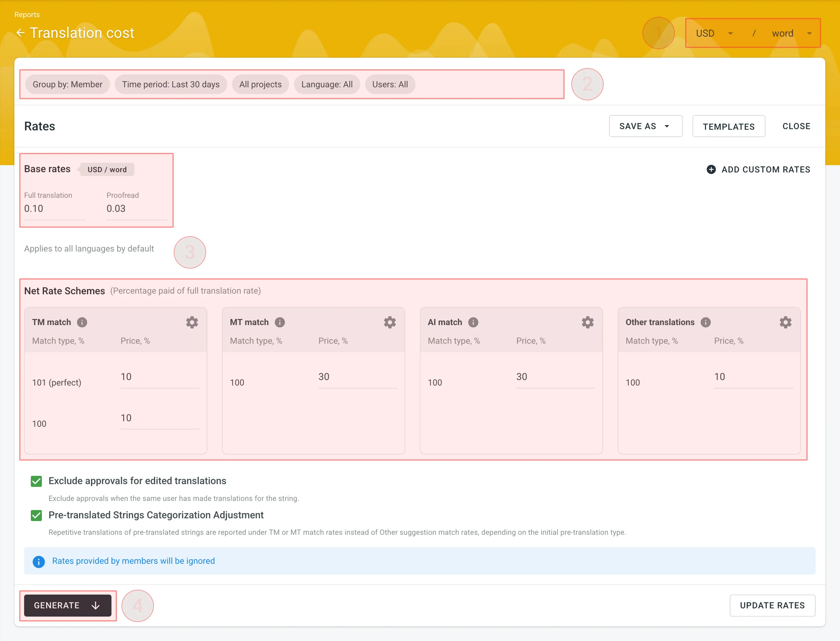Open TM match settings gear

192,322
